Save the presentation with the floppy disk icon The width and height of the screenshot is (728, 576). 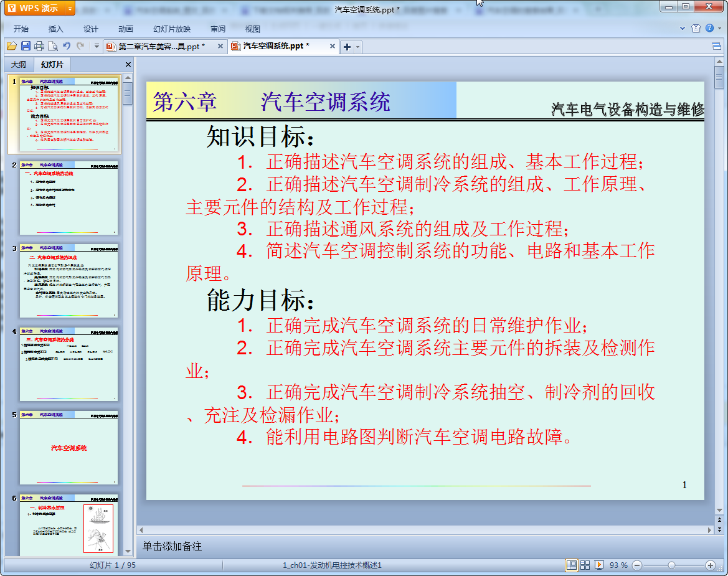click(x=26, y=46)
